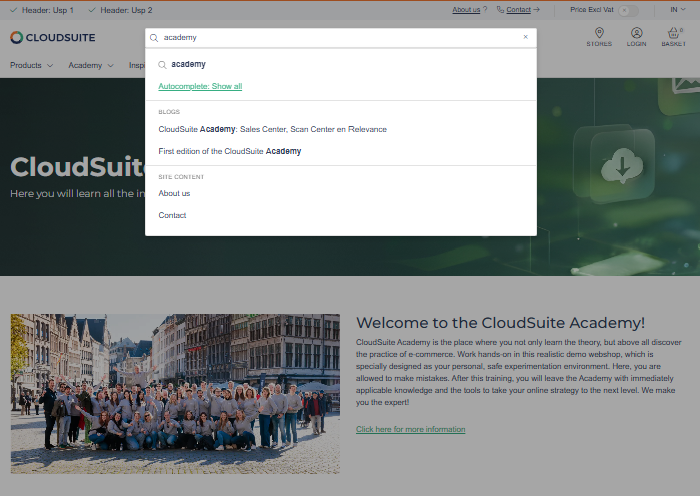
Task: Click the checkmark before Header: Usp 1
Action: tap(13, 10)
